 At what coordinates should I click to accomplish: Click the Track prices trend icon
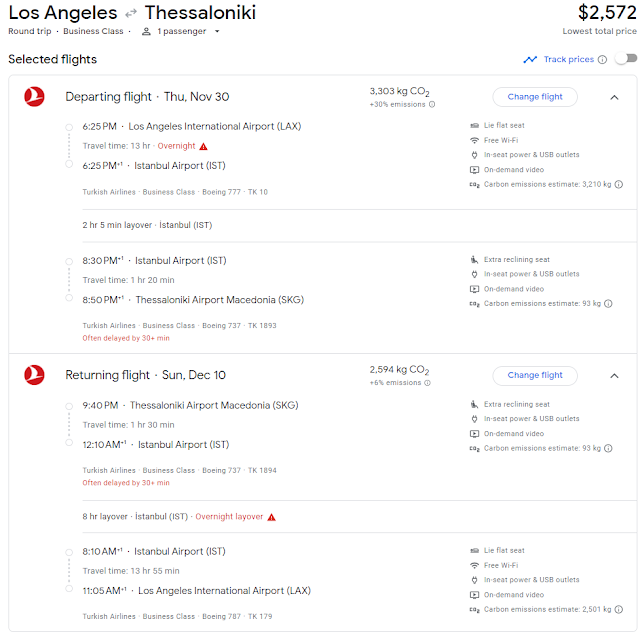(530, 60)
